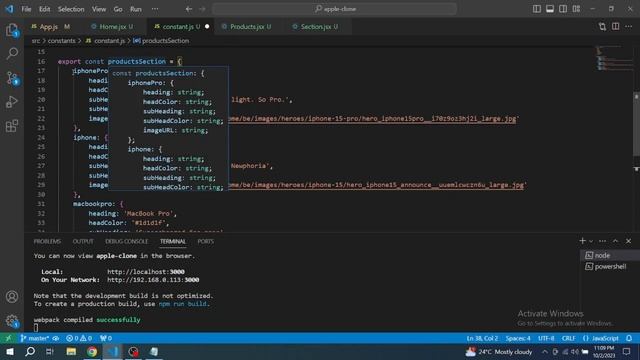Change indentation via Spaces: 4
The width and height of the screenshot is (640, 360).
pyautogui.click(x=518, y=338)
